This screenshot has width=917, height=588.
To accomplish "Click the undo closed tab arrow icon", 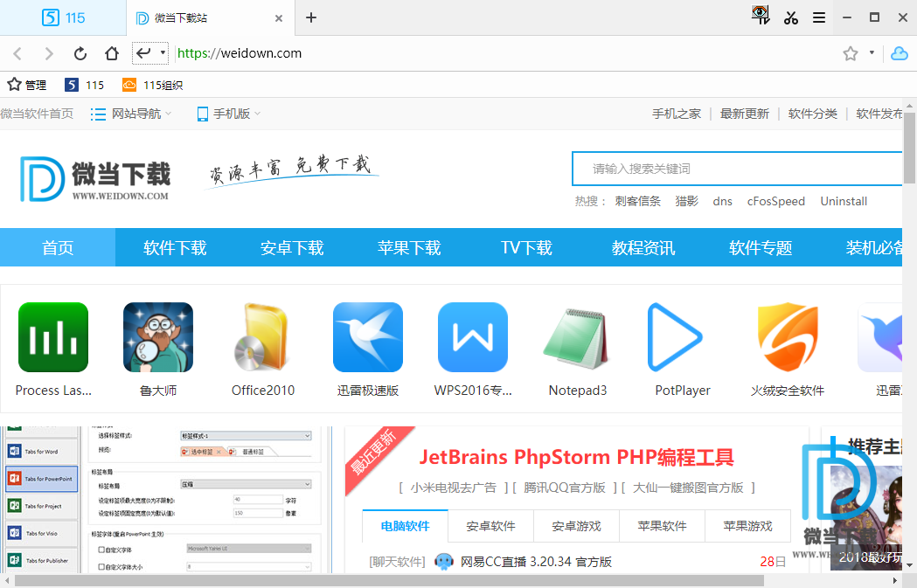I will click(x=143, y=53).
